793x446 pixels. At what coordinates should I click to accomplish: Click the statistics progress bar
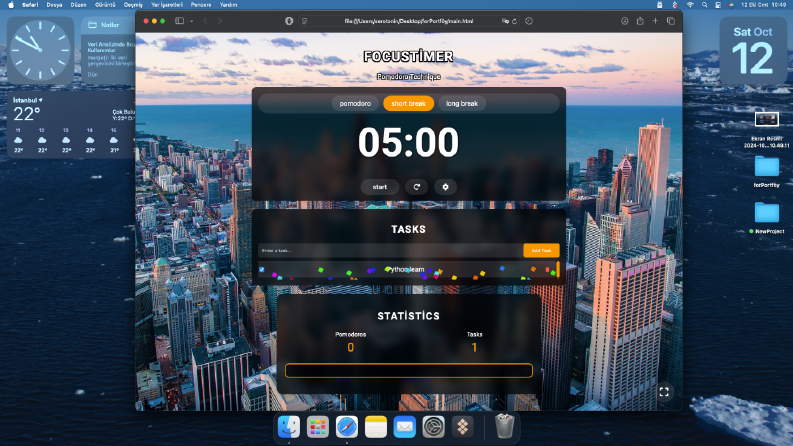pyautogui.click(x=409, y=371)
